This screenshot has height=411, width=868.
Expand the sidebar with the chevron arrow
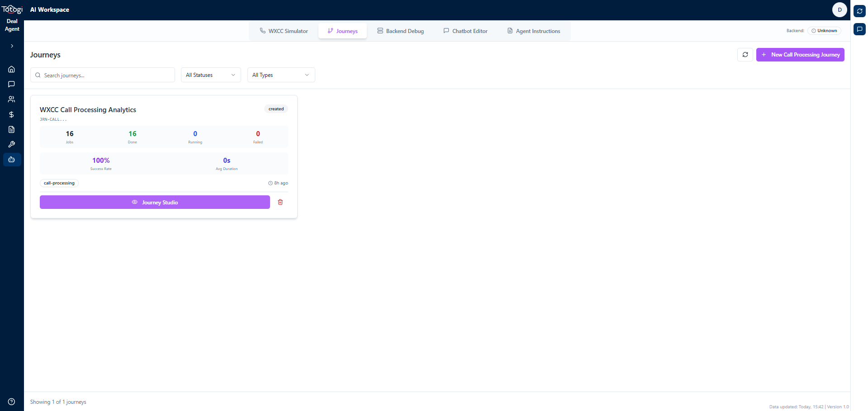(12, 46)
